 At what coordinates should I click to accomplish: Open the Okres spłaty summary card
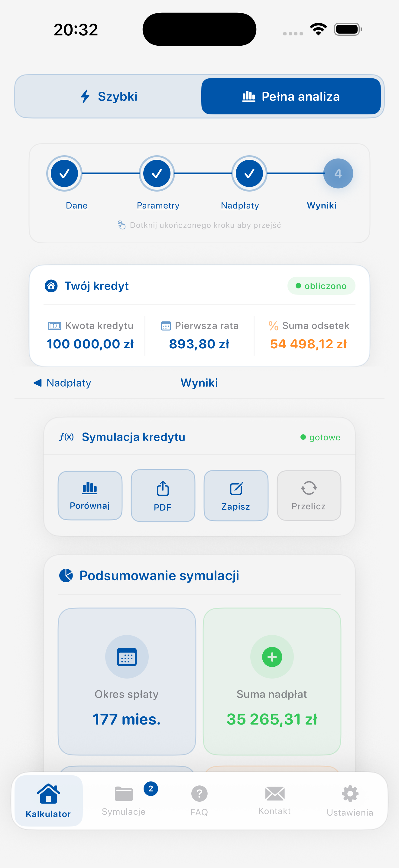tap(127, 681)
